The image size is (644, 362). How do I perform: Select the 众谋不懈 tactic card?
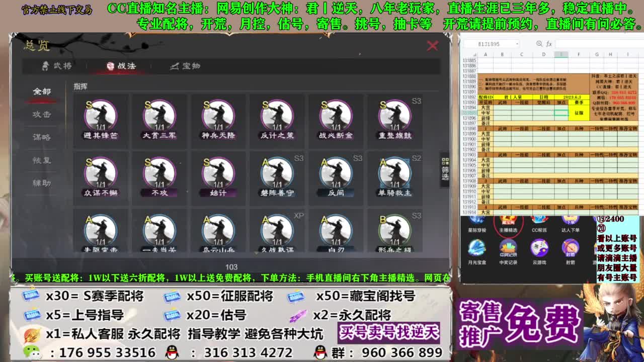[x=100, y=177]
